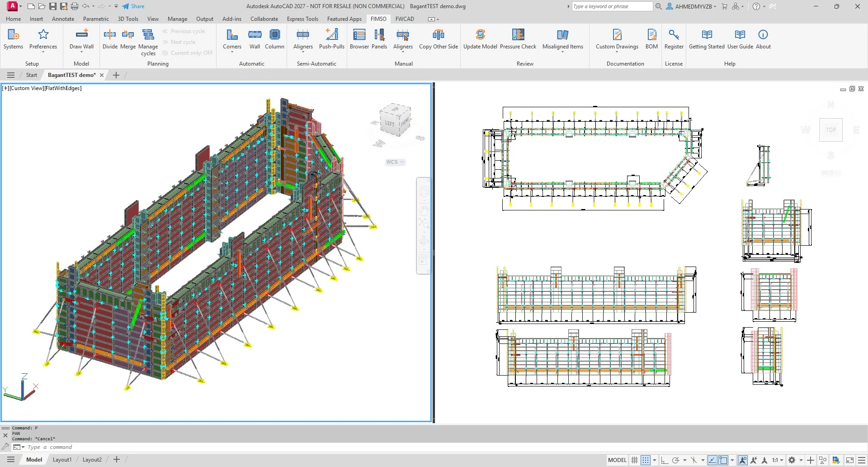
Task: Open the FWCAD ribbon tab
Action: [405, 19]
